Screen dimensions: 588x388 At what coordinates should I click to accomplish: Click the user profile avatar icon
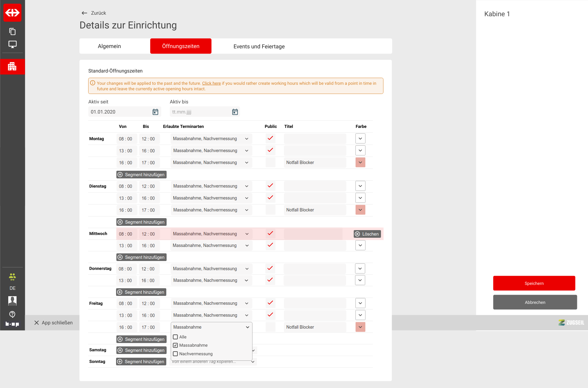tap(12, 301)
